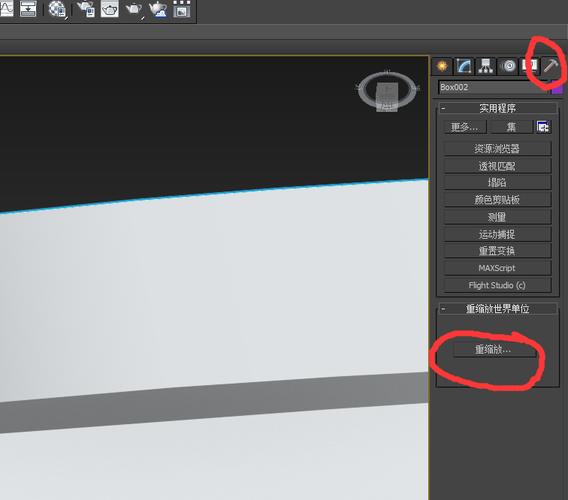Launch the MAXScript utility
The image size is (568, 500).
click(497, 268)
